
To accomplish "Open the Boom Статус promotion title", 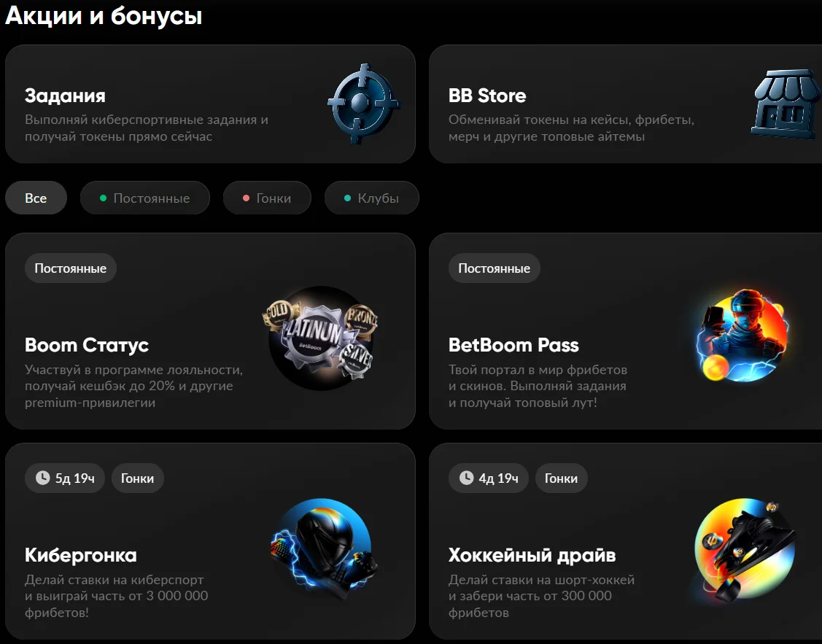I will (87, 345).
